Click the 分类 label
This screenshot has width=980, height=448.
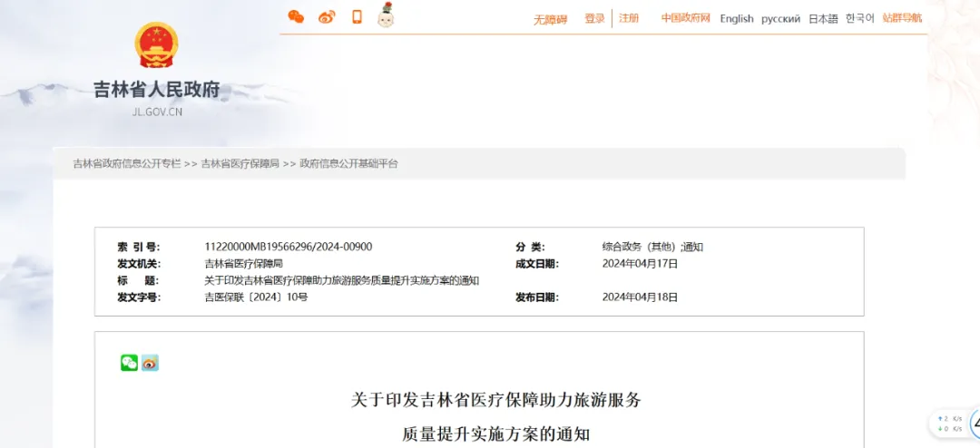[530, 247]
